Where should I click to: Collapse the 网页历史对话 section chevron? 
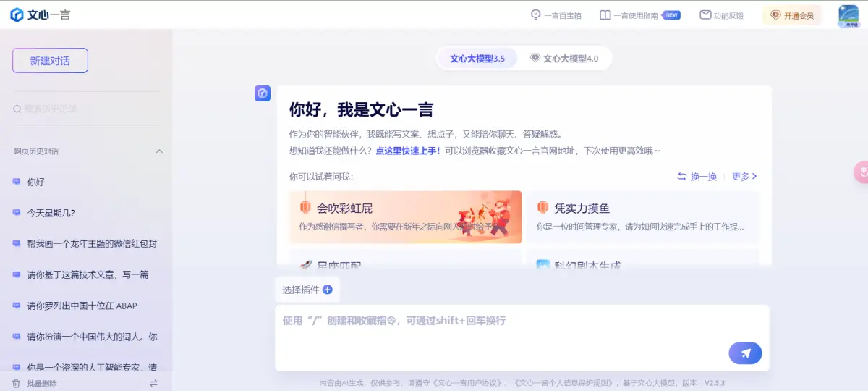[160, 151]
